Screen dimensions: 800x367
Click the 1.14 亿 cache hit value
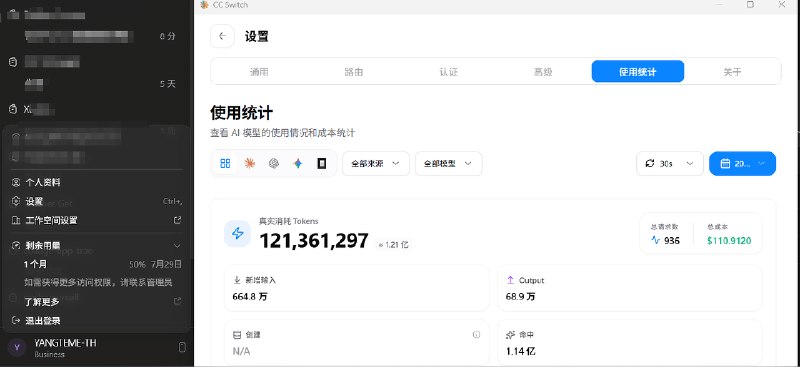pyautogui.click(x=520, y=351)
